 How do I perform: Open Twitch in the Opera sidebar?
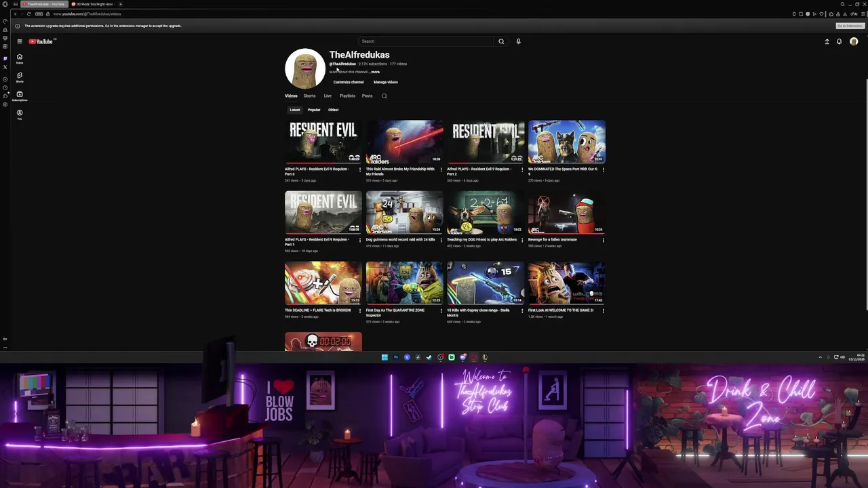click(x=5, y=58)
